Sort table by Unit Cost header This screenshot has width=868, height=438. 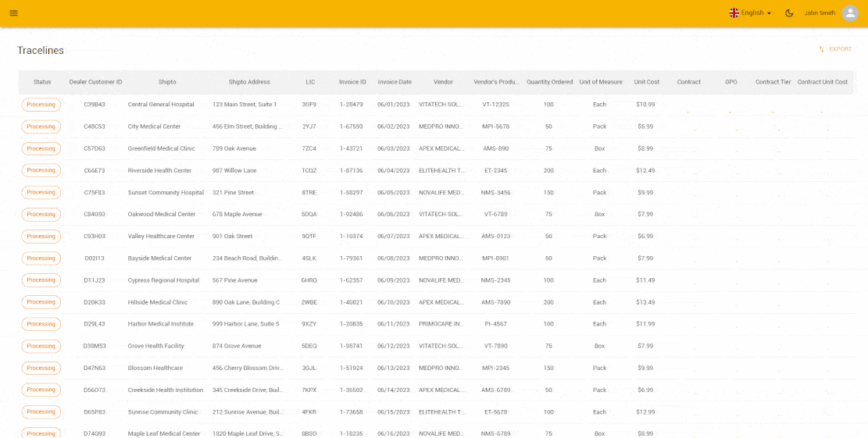pos(647,82)
